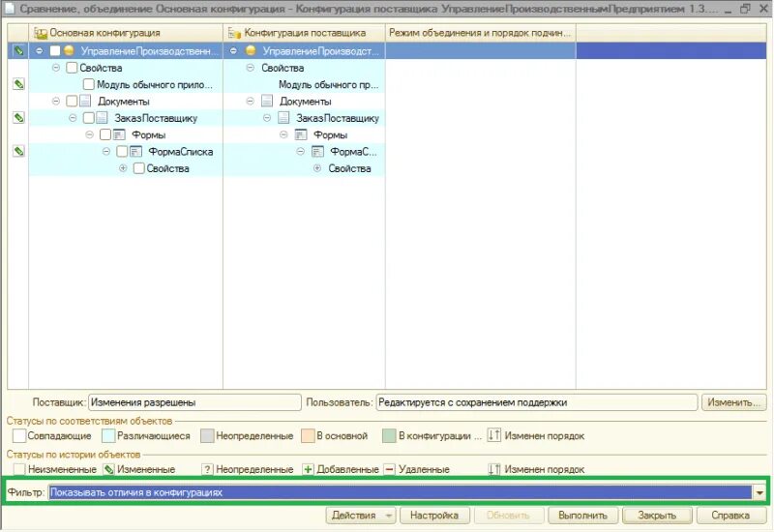Collapse the supplier configuration root node
Viewport: 774px width, 532px height.
(233, 51)
